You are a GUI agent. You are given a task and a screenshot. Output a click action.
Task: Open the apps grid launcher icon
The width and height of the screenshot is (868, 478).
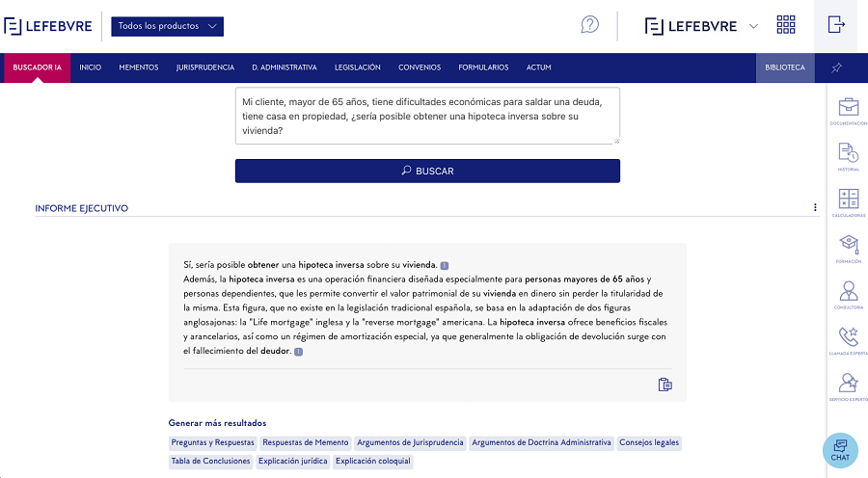click(786, 25)
